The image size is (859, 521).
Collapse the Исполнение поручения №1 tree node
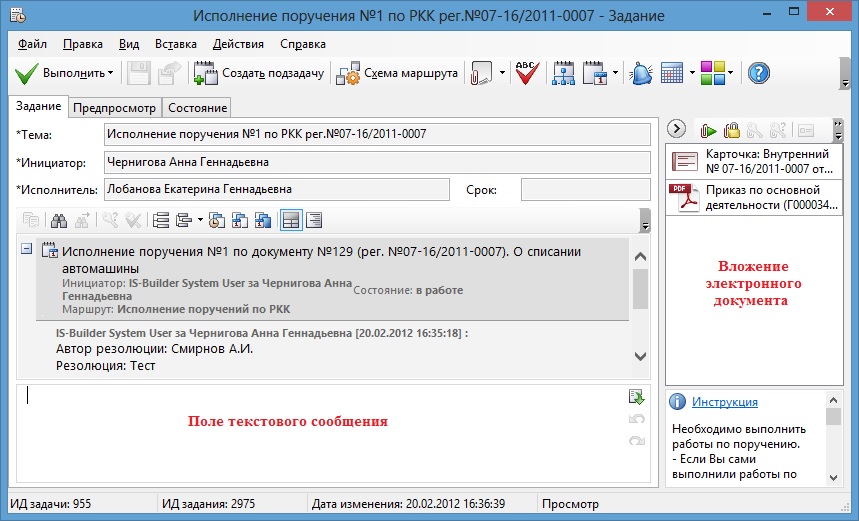(26, 249)
